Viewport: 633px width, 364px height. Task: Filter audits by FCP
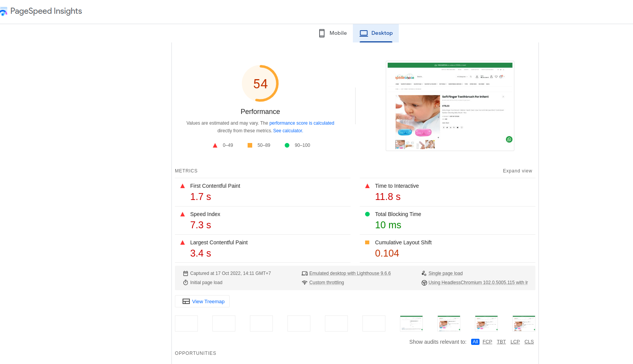click(x=487, y=342)
